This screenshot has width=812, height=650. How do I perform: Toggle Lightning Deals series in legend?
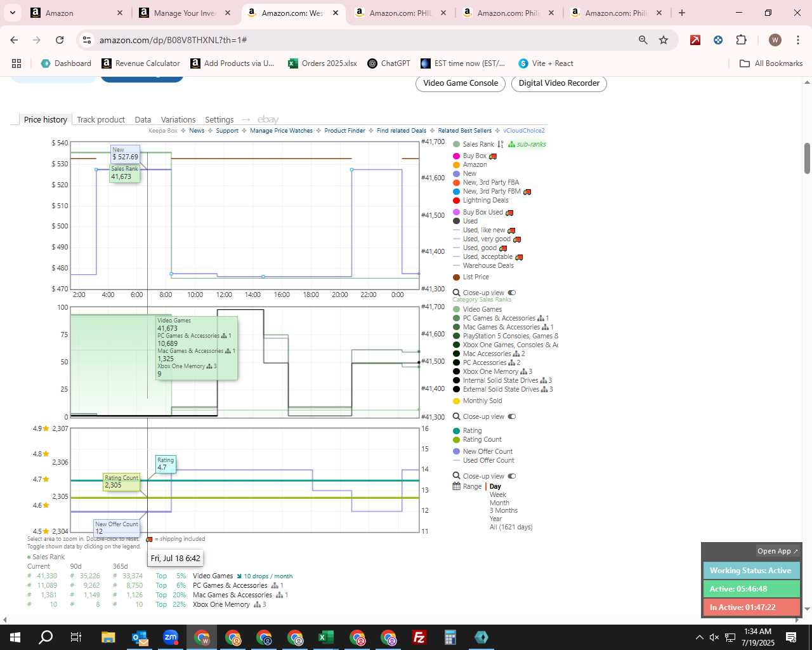click(481, 200)
